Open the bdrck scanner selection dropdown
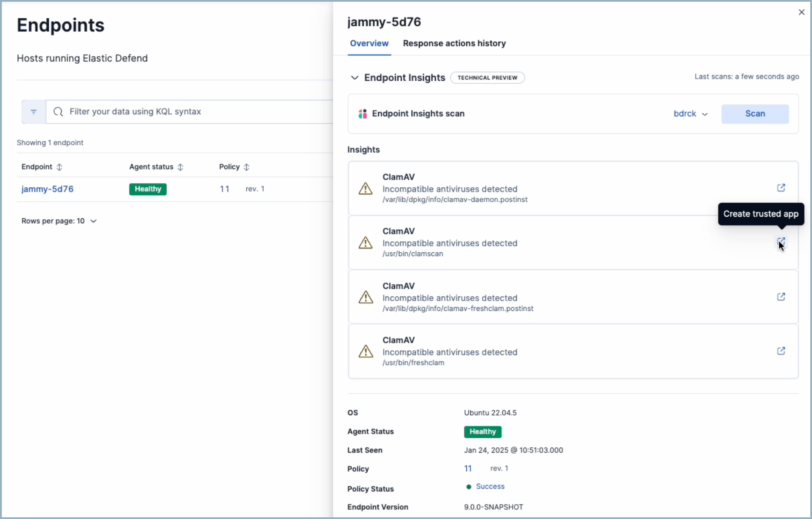The width and height of the screenshot is (812, 519). pos(690,114)
